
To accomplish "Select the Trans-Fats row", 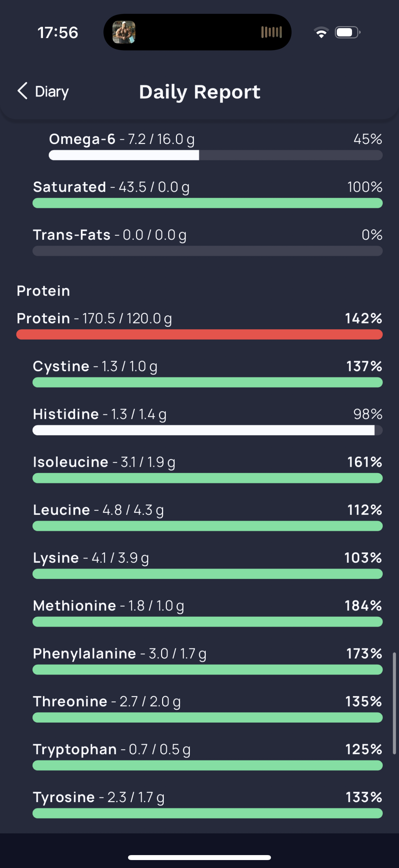I will [207, 242].
